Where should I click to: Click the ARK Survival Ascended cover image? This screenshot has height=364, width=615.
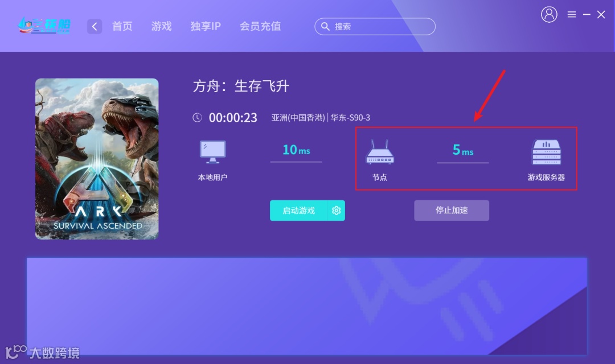(97, 159)
